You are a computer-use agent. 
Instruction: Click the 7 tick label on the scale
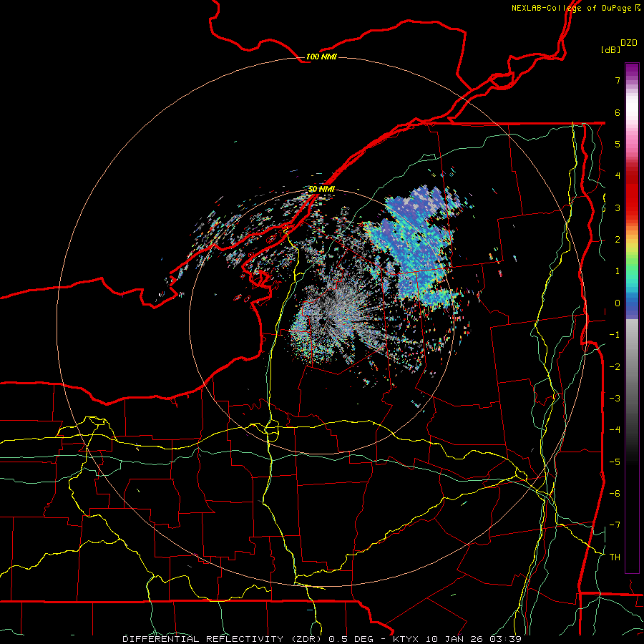click(618, 81)
